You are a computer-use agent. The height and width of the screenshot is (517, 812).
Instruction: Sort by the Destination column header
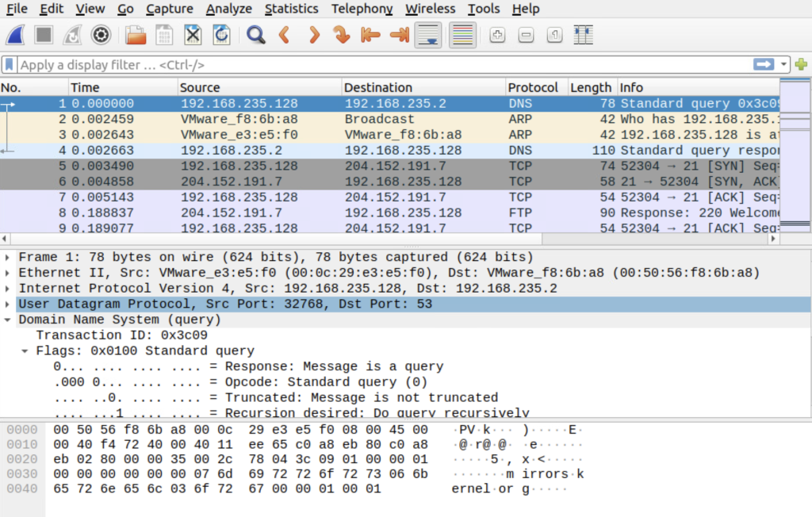423,87
